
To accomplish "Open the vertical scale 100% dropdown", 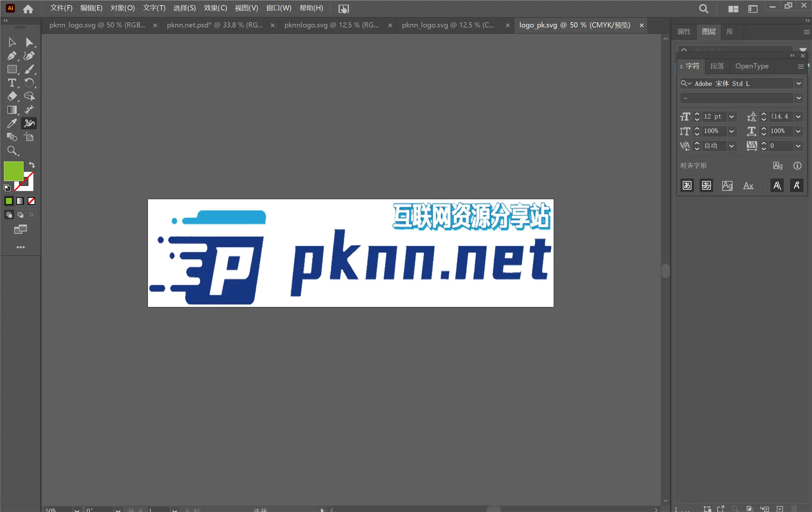I will [x=731, y=131].
